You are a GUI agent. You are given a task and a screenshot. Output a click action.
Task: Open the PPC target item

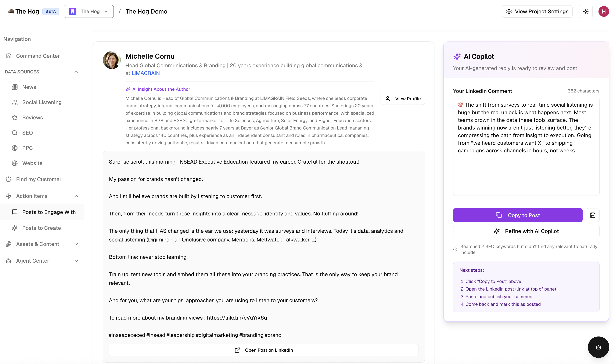tap(27, 148)
